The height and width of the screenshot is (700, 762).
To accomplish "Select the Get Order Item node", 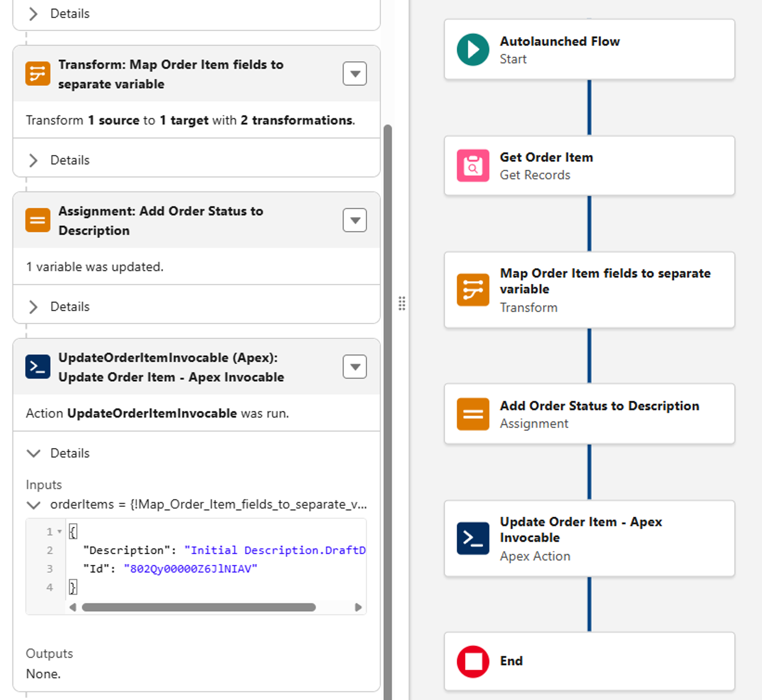I will click(x=589, y=166).
